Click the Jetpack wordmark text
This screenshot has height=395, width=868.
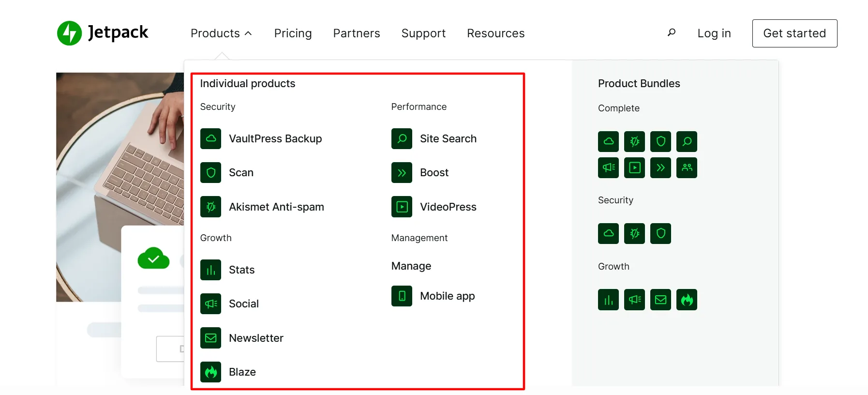pyautogui.click(x=118, y=32)
